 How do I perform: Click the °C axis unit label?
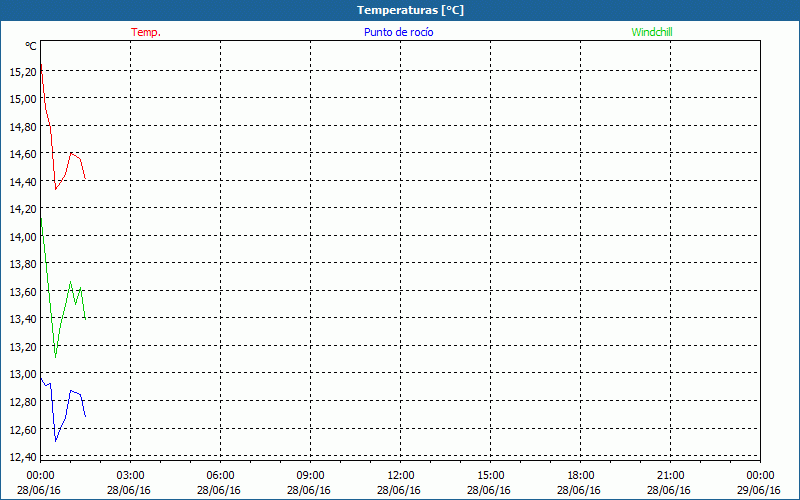(x=31, y=46)
